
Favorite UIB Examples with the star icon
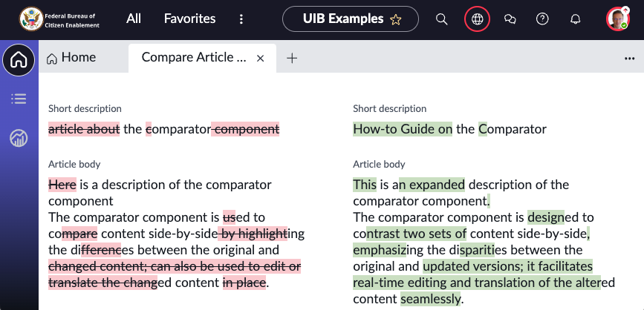[x=395, y=19]
